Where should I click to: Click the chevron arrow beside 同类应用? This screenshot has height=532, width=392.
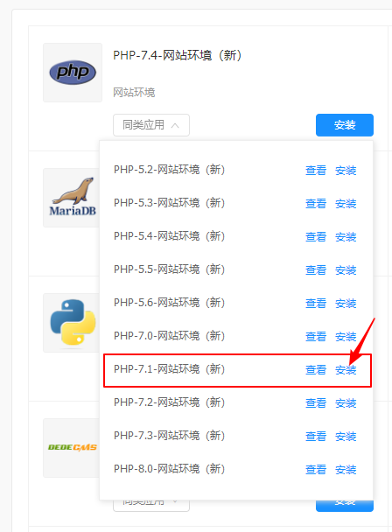(175, 125)
